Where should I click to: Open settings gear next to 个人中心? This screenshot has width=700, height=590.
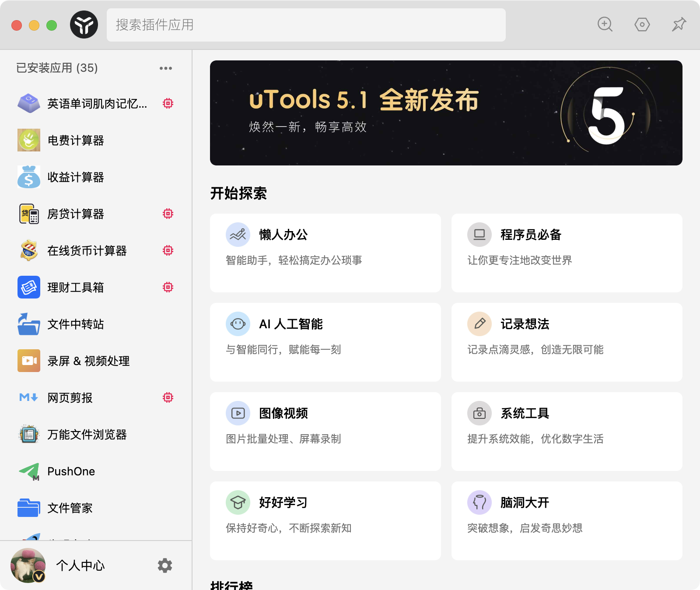click(x=165, y=565)
